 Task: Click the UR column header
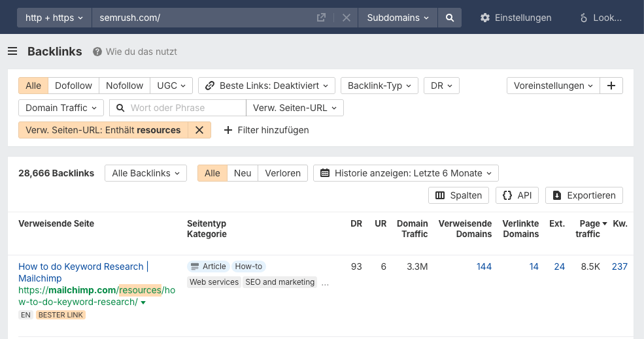381,223
